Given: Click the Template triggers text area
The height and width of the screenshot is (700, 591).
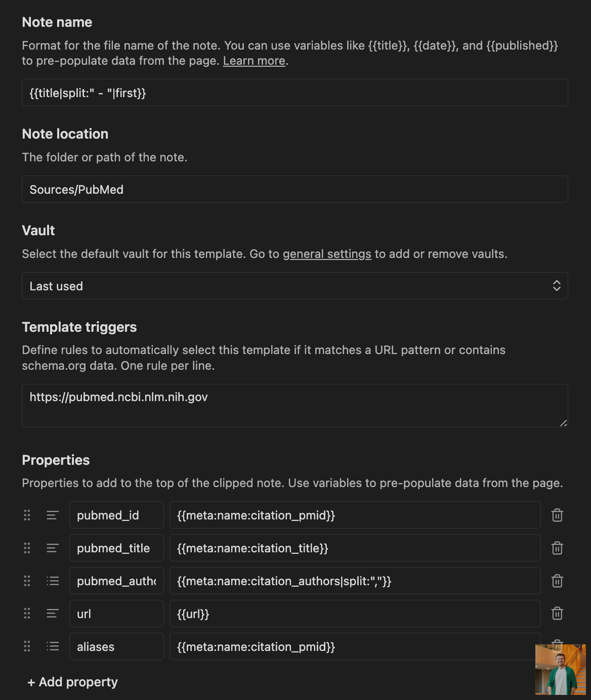Looking at the screenshot, I should point(294,405).
